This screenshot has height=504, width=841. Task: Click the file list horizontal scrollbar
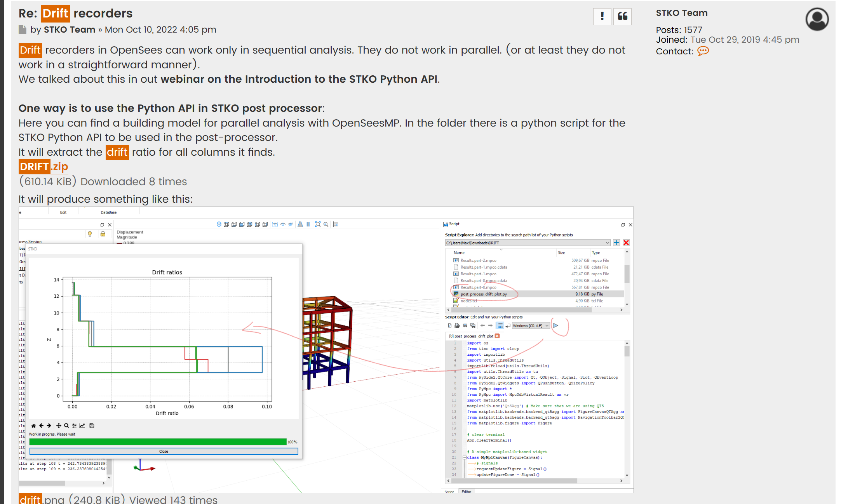[x=521, y=310]
